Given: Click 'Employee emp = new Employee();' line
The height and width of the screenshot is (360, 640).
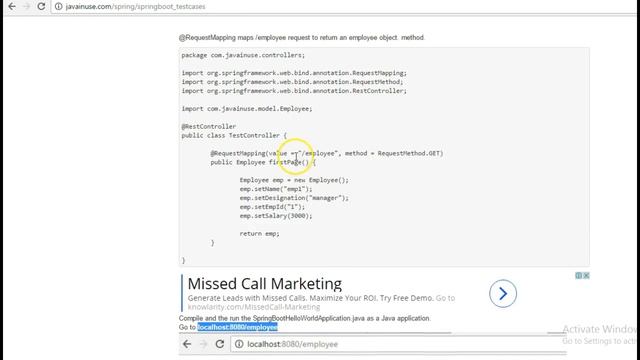Looking at the screenshot, I should 294,180.
